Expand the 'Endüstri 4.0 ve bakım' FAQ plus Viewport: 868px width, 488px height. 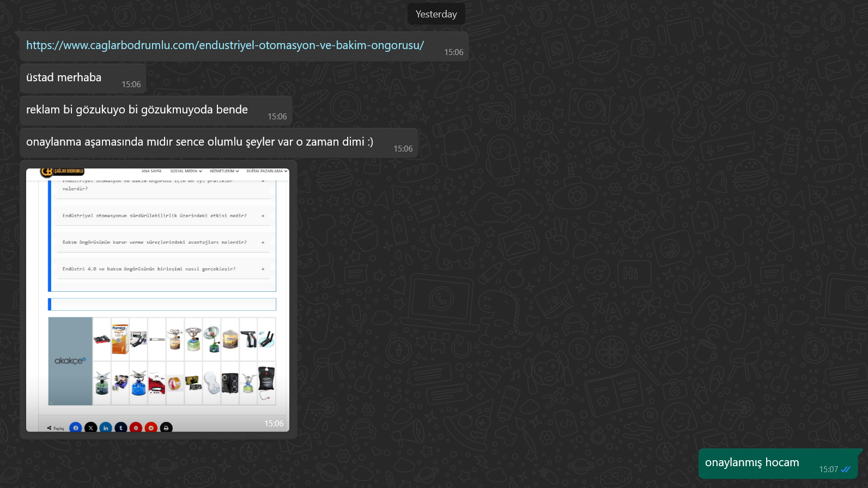click(x=263, y=269)
